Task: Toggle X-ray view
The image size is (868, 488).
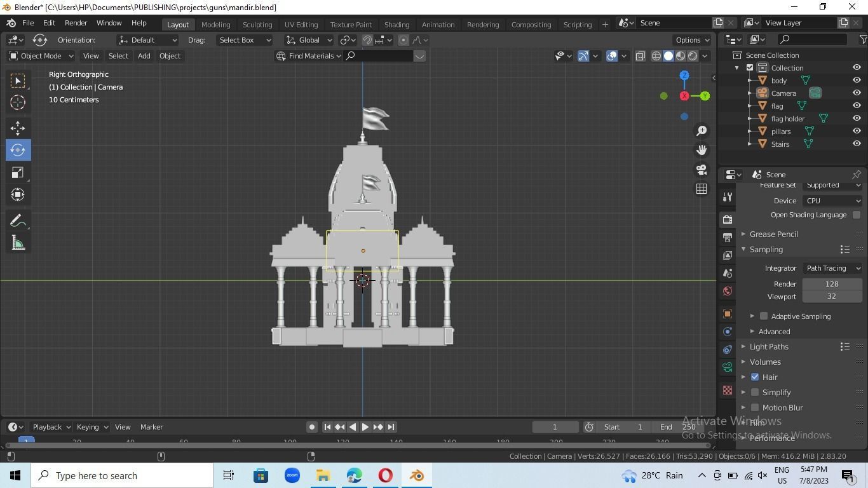Action: (x=640, y=56)
